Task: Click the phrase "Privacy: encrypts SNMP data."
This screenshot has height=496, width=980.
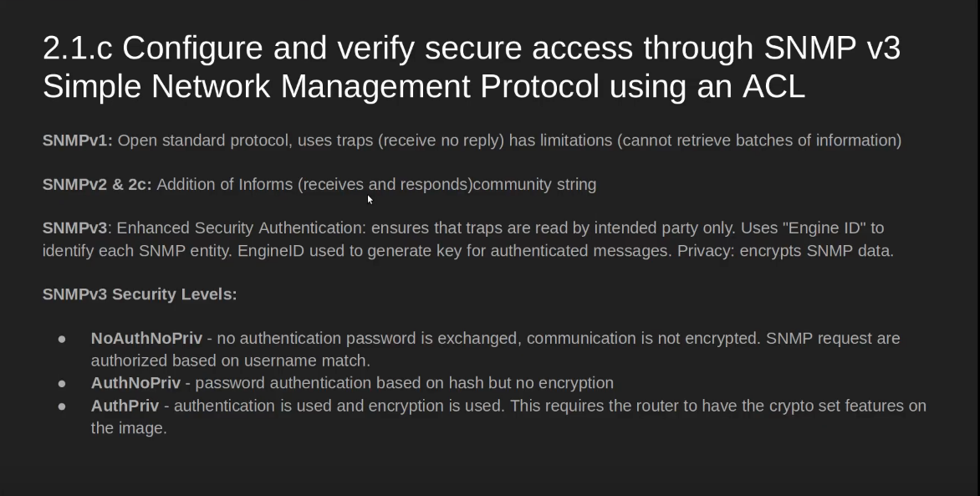Action: pyautogui.click(x=786, y=251)
